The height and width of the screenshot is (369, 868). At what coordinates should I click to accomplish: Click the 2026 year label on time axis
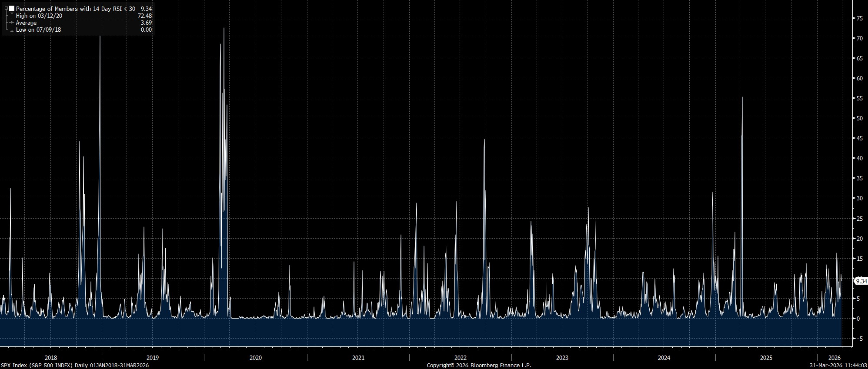[835, 358]
